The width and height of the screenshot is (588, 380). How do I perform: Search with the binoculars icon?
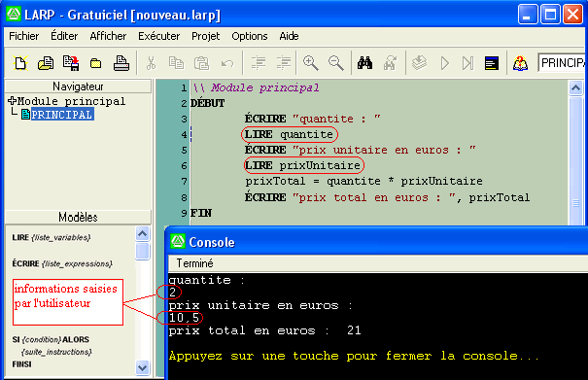[x=364, y=63]
